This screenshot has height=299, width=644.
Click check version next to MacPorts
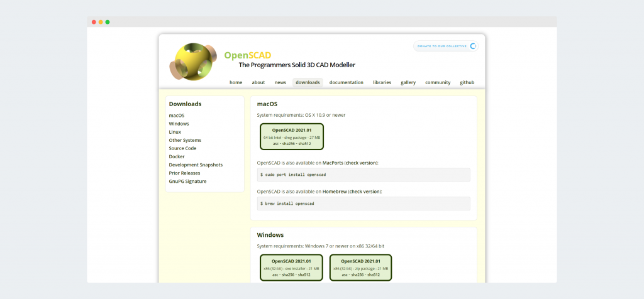[x=361, y=163]
